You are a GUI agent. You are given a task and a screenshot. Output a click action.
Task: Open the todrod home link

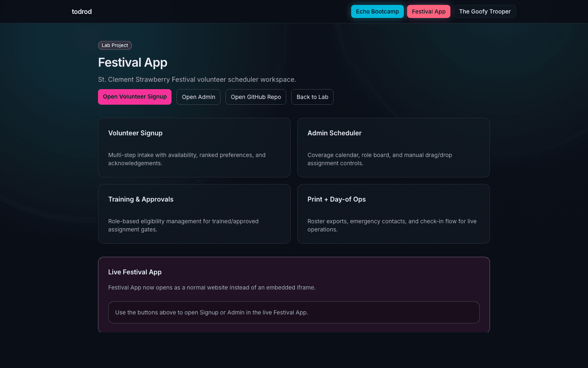(82, 11)
